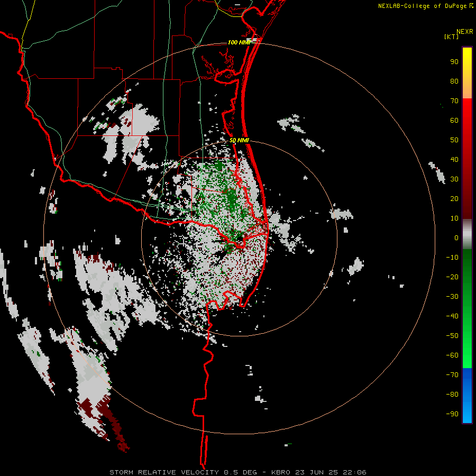Click the 100 NMI range ring label
The width and height of the screenshot is (476, 476).
(239, 42)
